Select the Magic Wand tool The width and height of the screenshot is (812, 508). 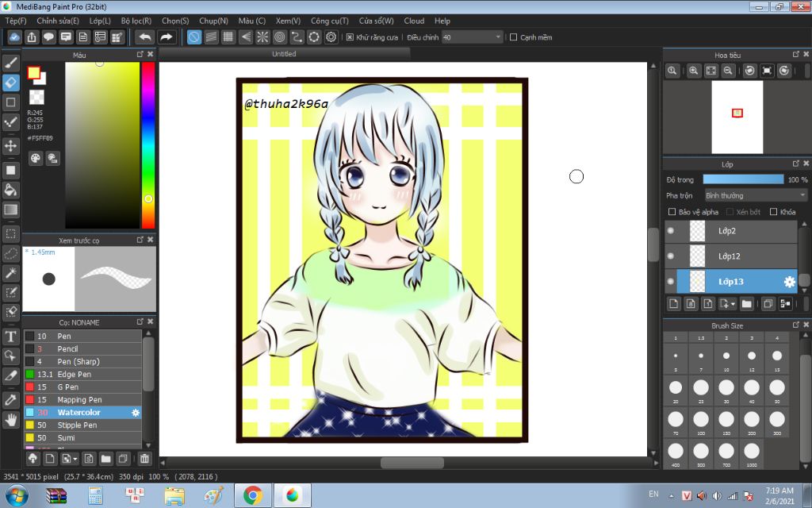click(11, 273)
